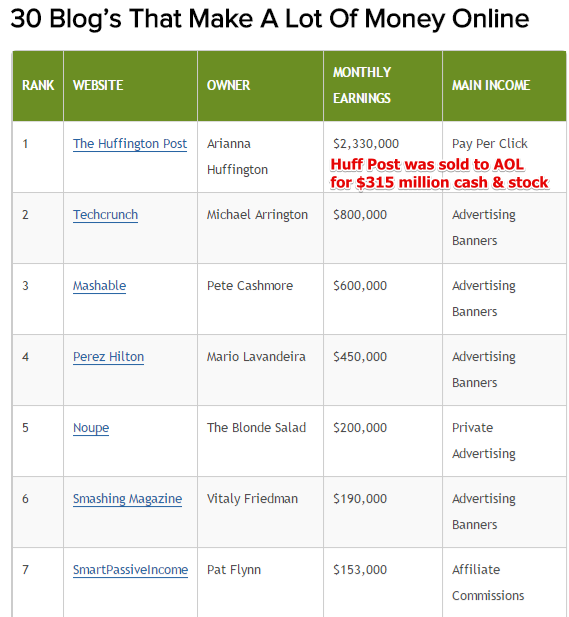The image size is (569, 617).
Task: Select the Affiliate Commissions income cell
Action: coord(504,582)
